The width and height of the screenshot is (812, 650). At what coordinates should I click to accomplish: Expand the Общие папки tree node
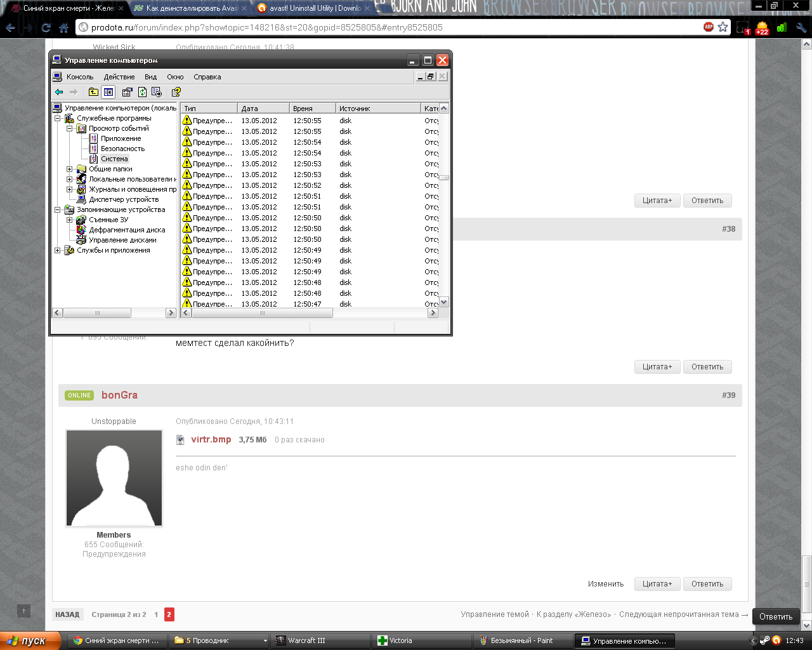pyautogui.click(x=70, y=169)
